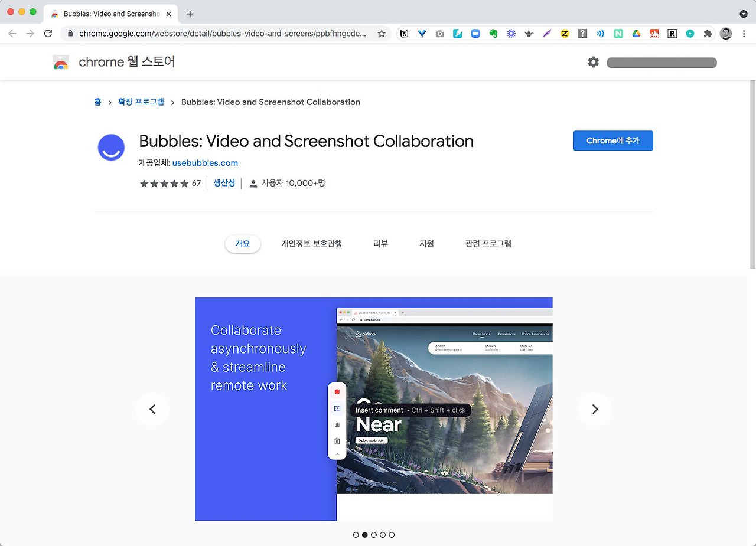Click the Chrome profile avatar

coord(726,34)
